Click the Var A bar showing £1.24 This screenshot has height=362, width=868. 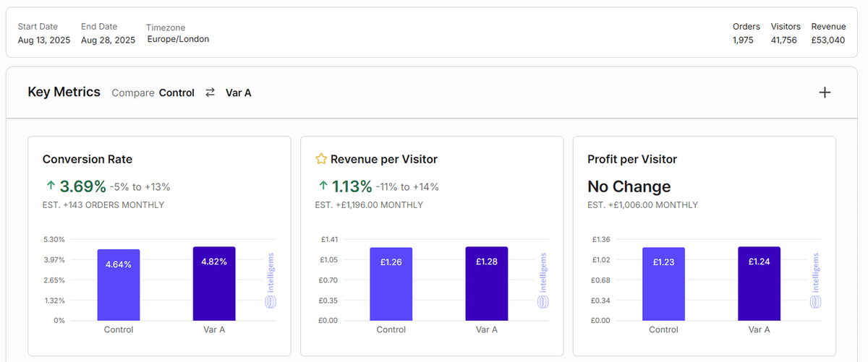(x=759, y=283)
